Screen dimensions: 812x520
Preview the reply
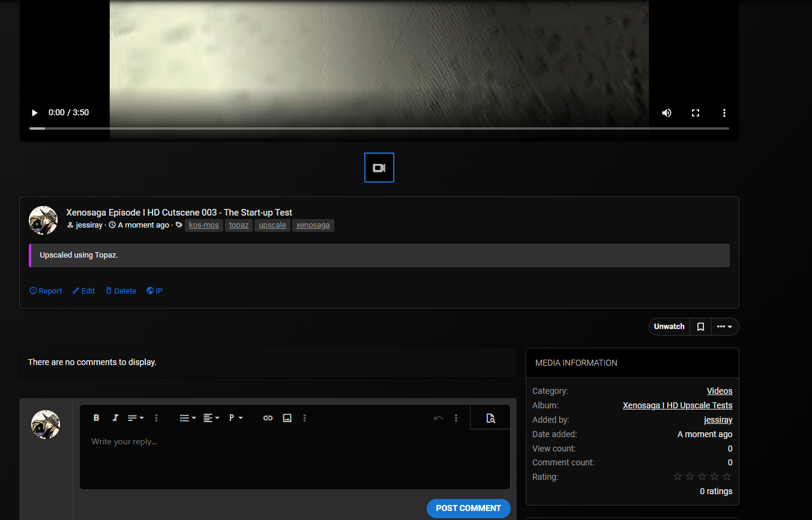[490, 418]
